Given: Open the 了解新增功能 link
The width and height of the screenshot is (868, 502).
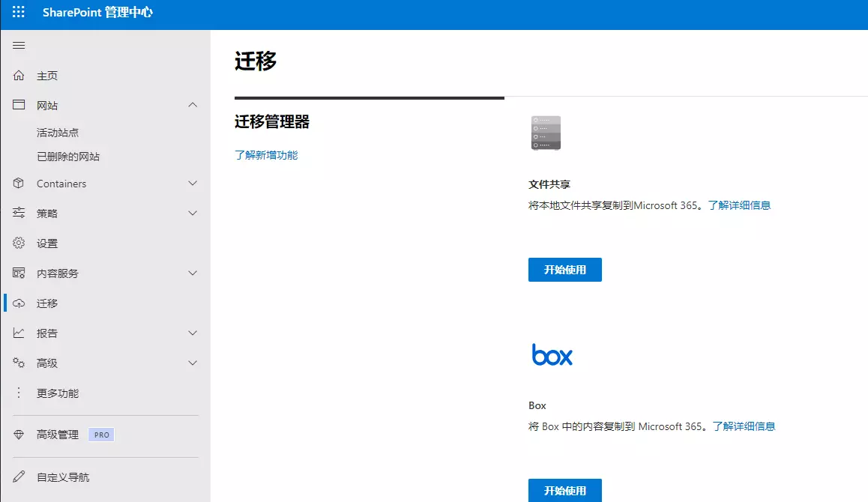Looking at the screenshot, I should pyautogui.click(x=266, y=155).
